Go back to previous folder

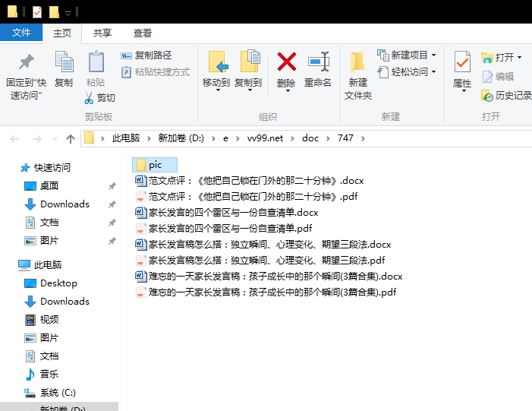click(14, 138)
